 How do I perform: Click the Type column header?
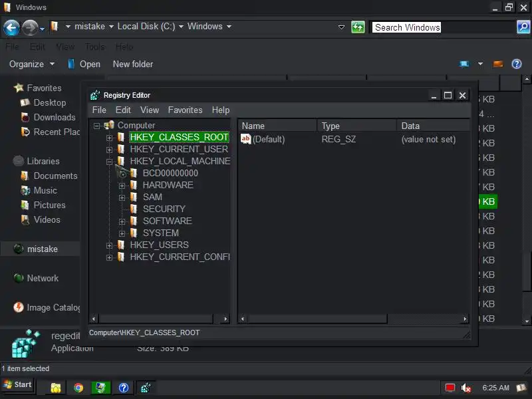357,126
